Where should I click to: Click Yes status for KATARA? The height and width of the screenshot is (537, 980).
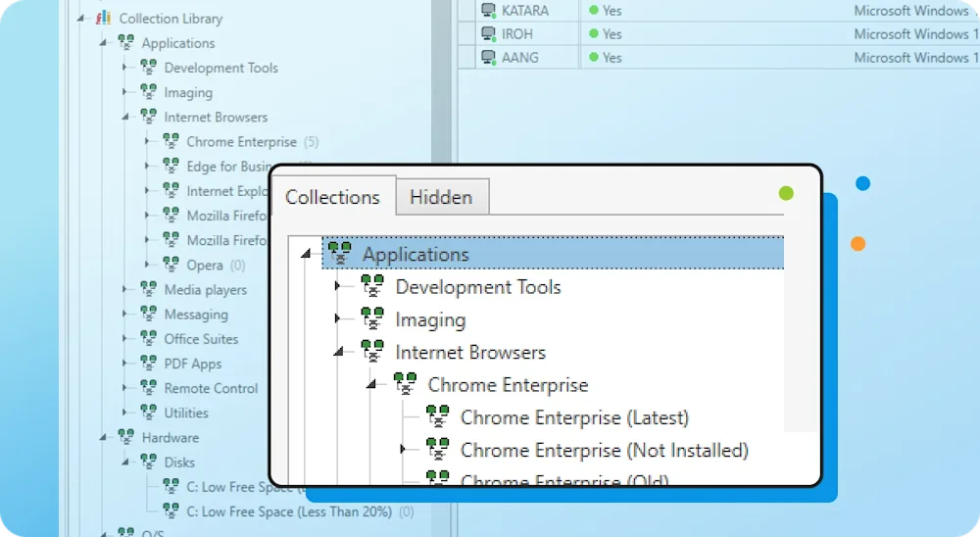click(x=606, y=11)
